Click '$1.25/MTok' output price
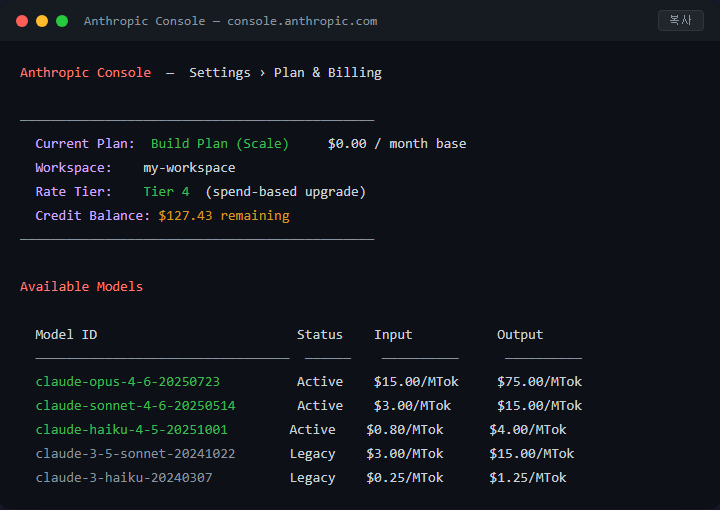Screen dimensions: 720x510 click(x=528, y=477)
